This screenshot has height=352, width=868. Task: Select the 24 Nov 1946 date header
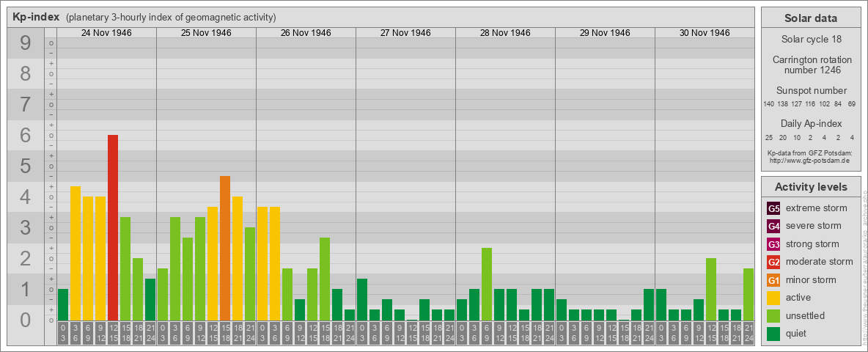pyautogui.click(x=106, y=33)
